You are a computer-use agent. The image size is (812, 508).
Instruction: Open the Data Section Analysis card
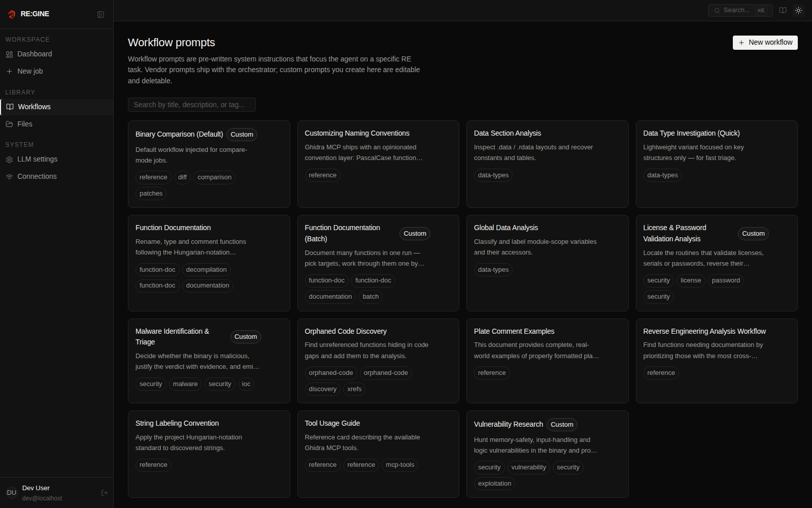(547, 164)
